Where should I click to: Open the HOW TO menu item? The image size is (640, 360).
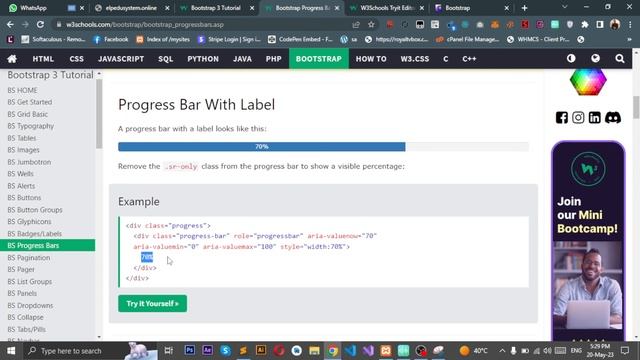tap(371, 59)
